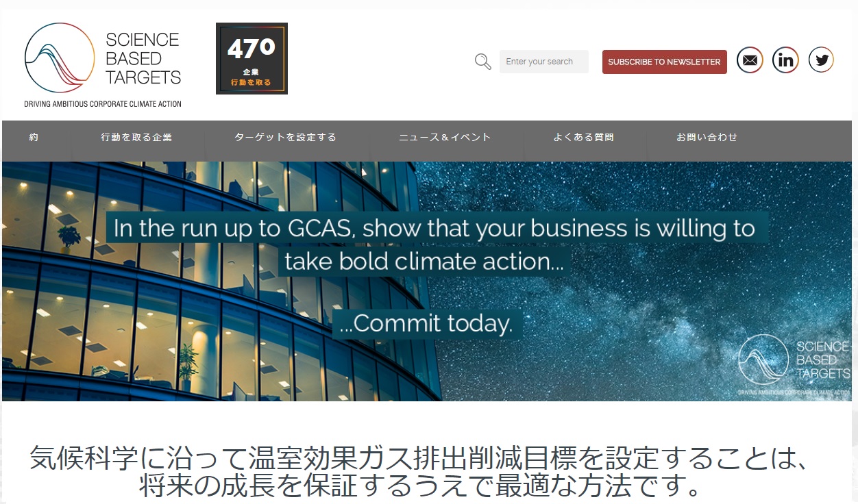Go to the よくある質問 page

(583, 137)
